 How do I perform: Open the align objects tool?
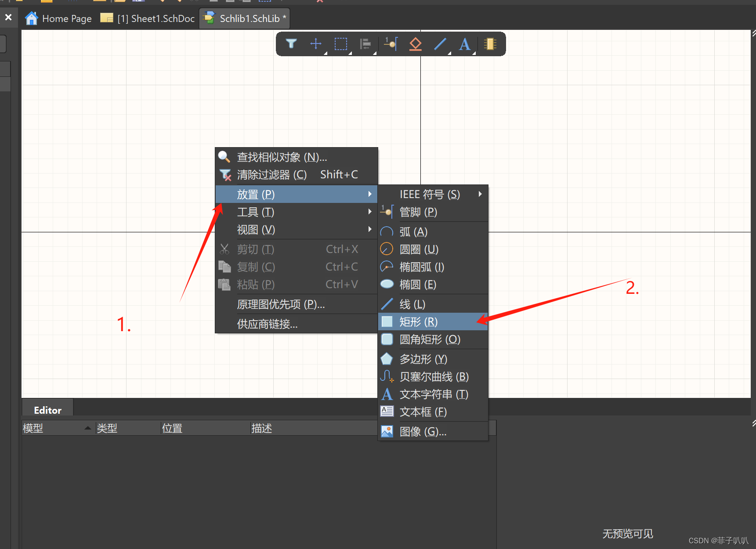[x=365, y=44]
